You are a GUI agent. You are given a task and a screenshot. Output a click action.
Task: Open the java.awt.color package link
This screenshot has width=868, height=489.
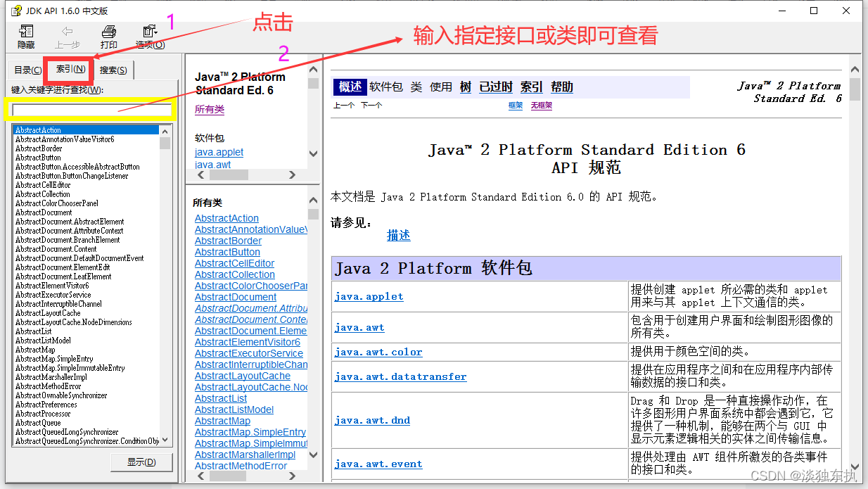pos(378,352)
